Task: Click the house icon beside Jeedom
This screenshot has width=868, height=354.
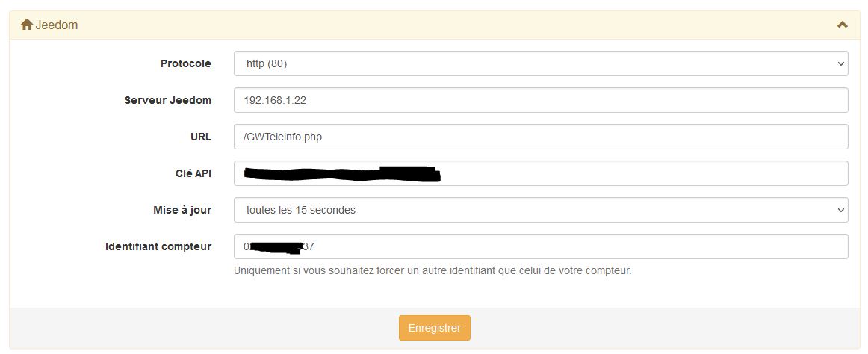Action: 27,25
